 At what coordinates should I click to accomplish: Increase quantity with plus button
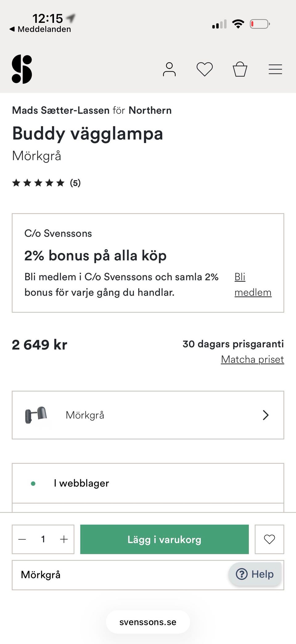64,539
